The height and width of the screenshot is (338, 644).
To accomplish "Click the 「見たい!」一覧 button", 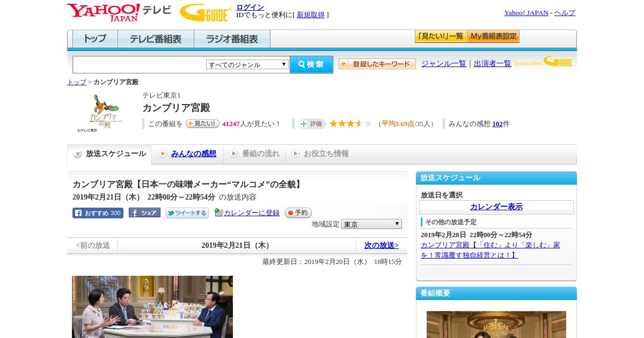I will (x=441, y=36).
